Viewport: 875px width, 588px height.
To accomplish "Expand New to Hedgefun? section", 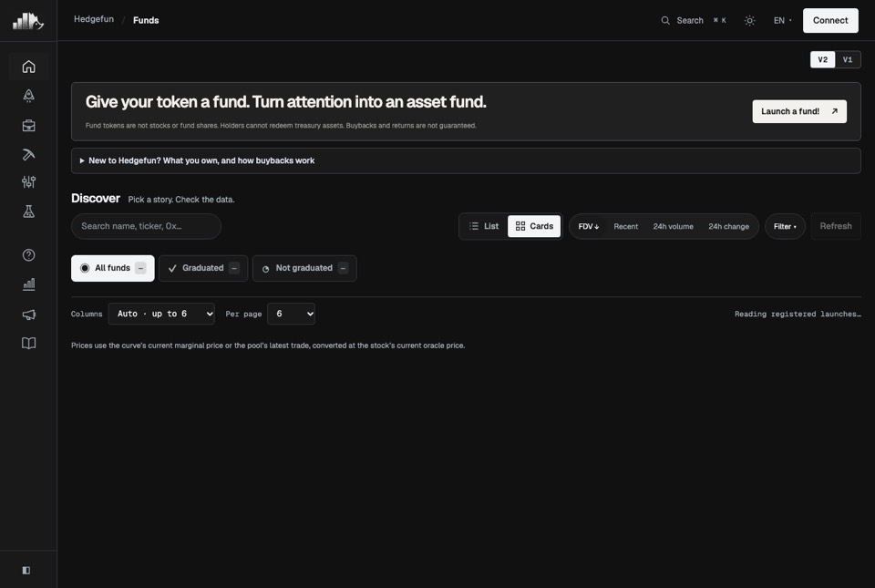I will click(466, 160).
